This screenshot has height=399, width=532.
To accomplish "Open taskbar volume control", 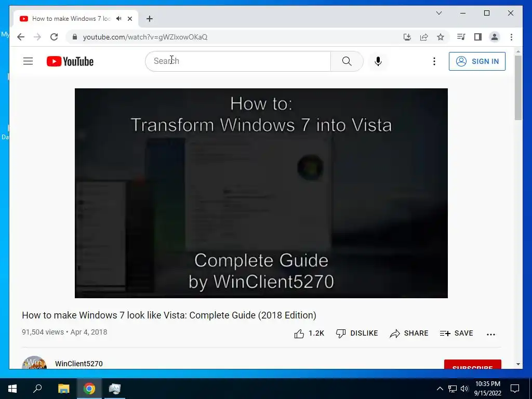I will (x=464, y=389).
